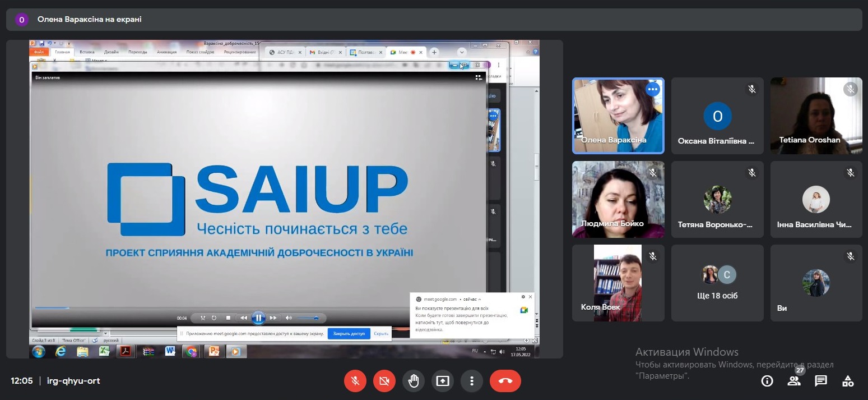Open Excel from shared taskbar
This screenshot has width=868, height=400.
coord(104,352)
